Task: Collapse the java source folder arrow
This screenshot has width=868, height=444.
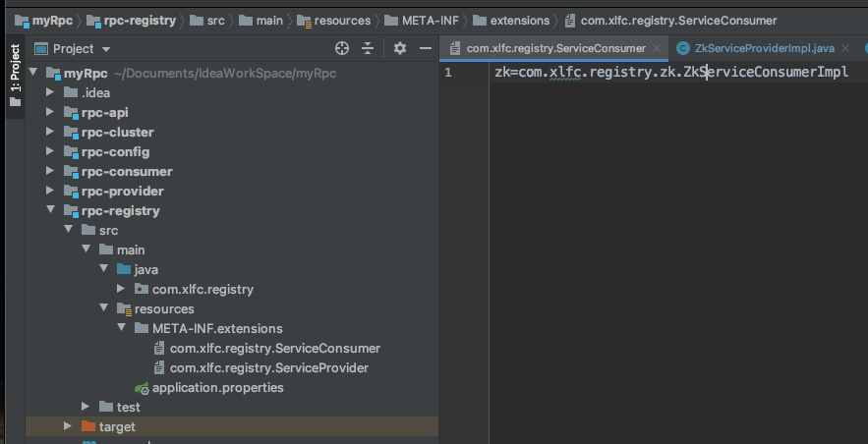Action: click(x=103, y=269)
